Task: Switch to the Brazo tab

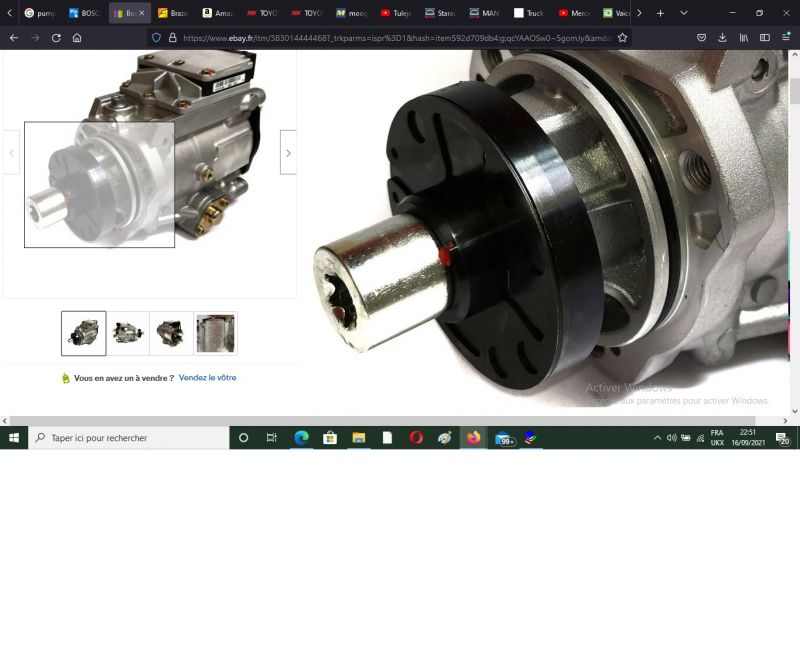Action: [x=173, y=13]
